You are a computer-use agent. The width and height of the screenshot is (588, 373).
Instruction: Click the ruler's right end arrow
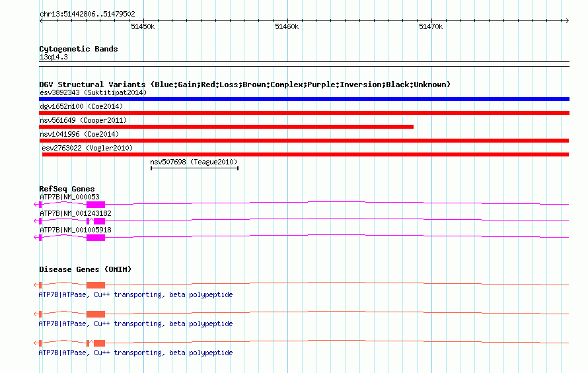568,20
